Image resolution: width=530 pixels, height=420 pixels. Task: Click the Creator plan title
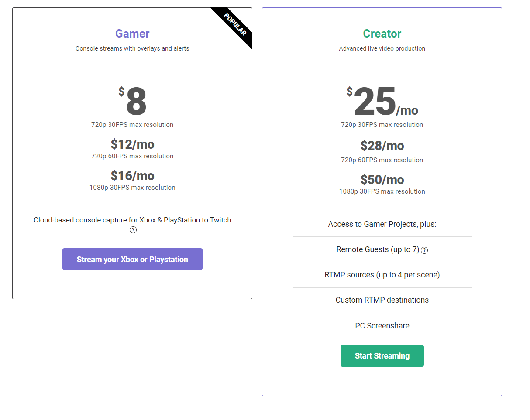pos(382,34)
